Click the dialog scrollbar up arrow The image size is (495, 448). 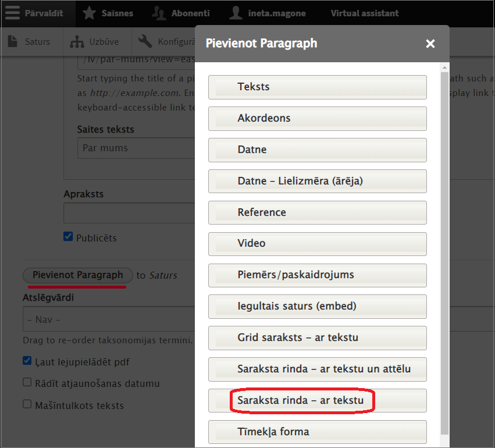tap(444, 67)
